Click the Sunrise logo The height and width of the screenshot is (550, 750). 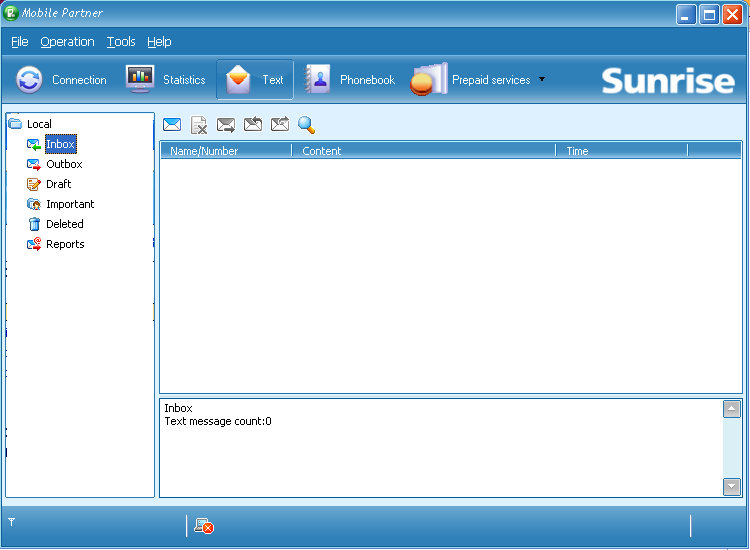coord(668,80)
